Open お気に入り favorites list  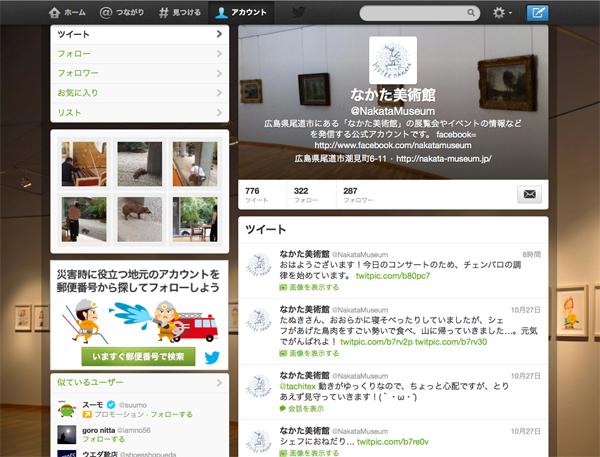coord(140,93)
